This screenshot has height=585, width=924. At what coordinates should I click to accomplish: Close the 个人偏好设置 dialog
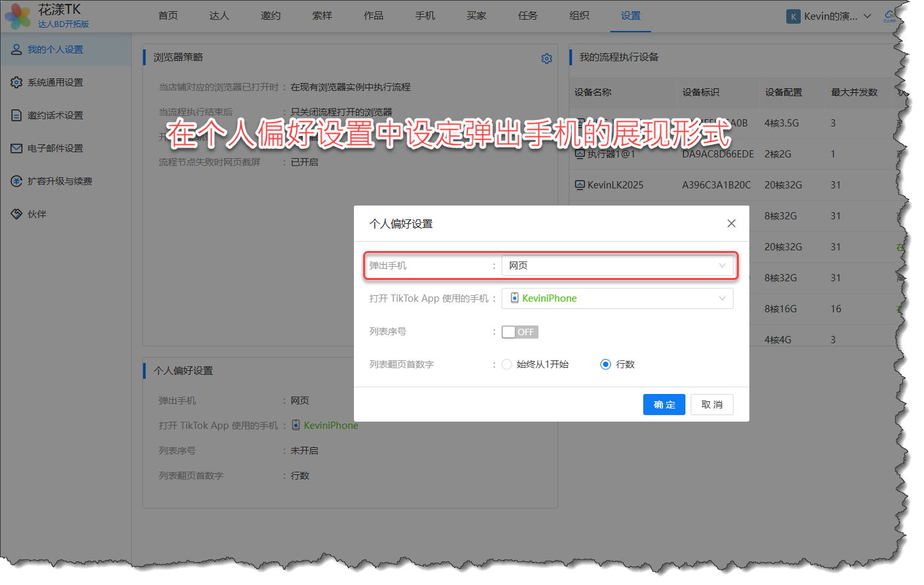(731, 223)
